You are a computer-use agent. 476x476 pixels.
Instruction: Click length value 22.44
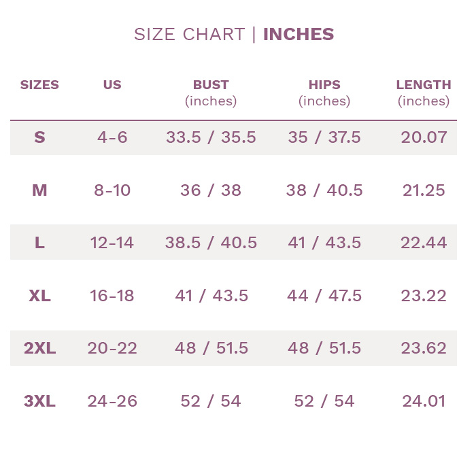(x=424, y=243)
